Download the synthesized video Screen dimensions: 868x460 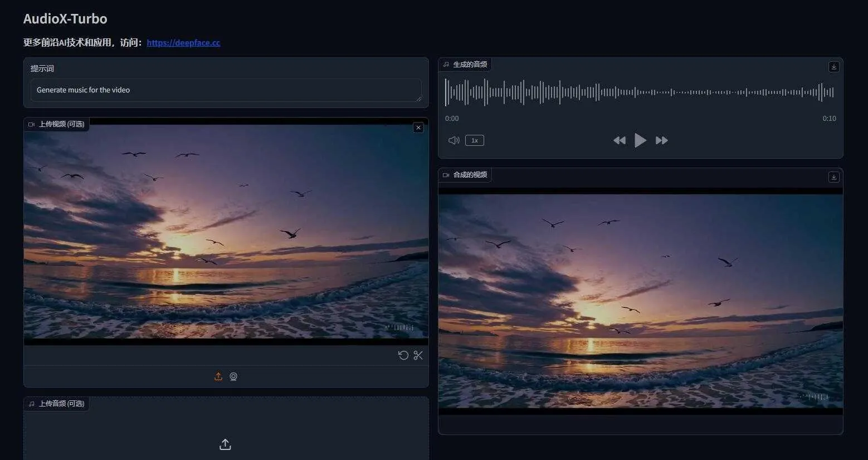(833, 177)
